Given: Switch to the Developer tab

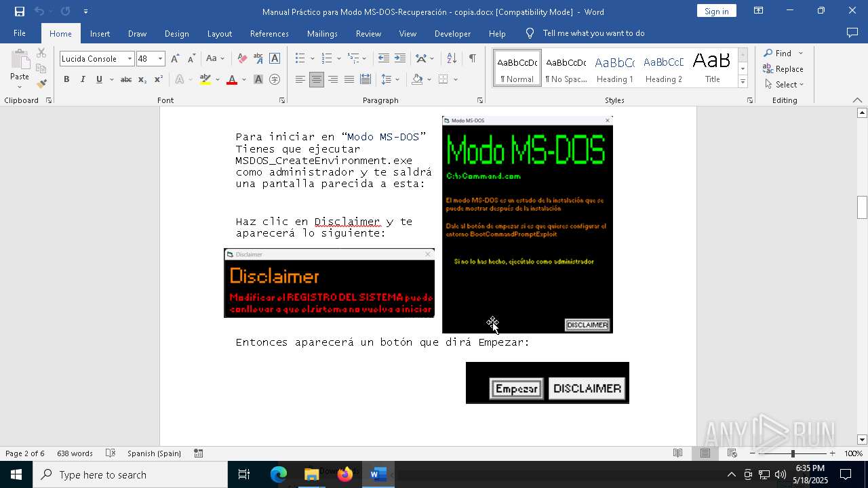Looking at the screenshot, I should (452, 33).
